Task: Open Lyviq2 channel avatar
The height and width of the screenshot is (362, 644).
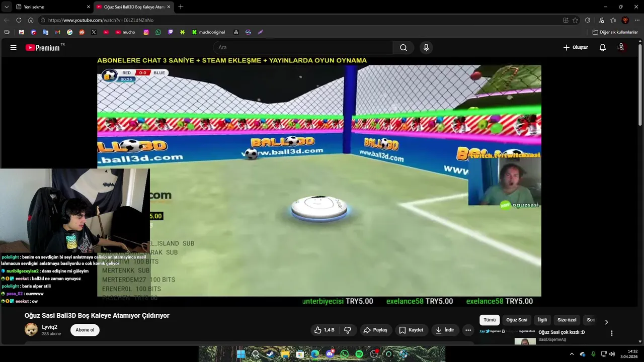Action: point(31,330)
